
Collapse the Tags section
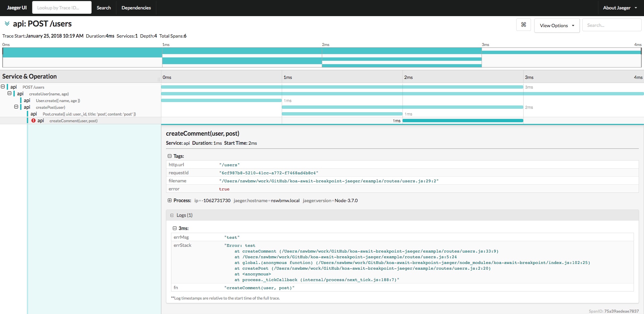point(170,156)
